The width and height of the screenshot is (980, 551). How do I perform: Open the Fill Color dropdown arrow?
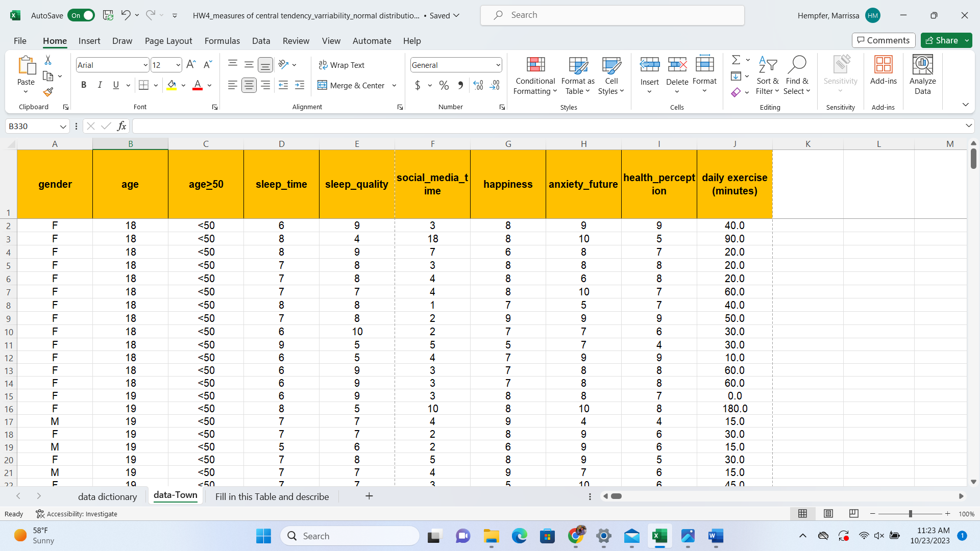coord(182,85)
